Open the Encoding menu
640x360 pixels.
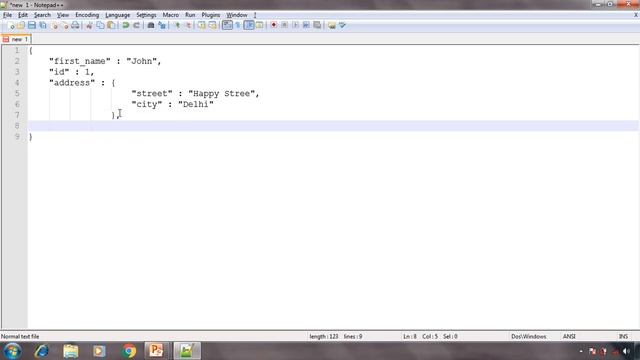87,15
